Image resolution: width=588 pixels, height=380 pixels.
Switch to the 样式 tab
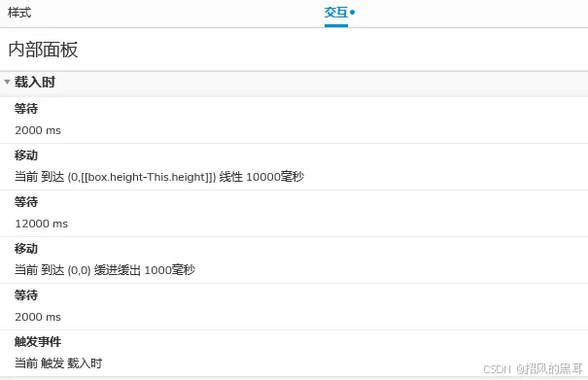pos(19,13)
